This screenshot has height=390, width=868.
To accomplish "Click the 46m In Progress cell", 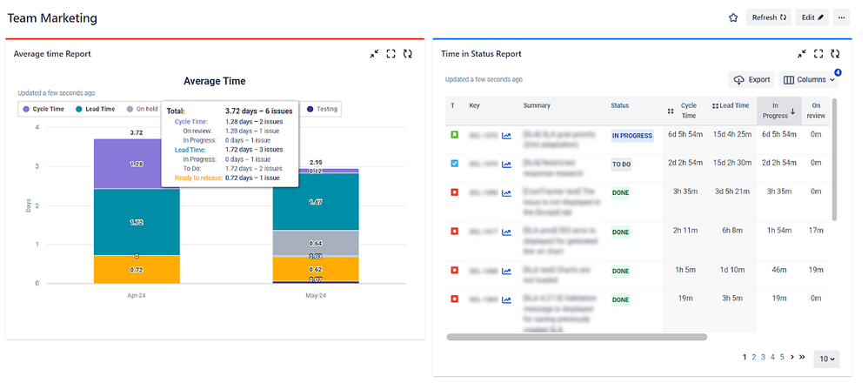I will tap(779, 270).
